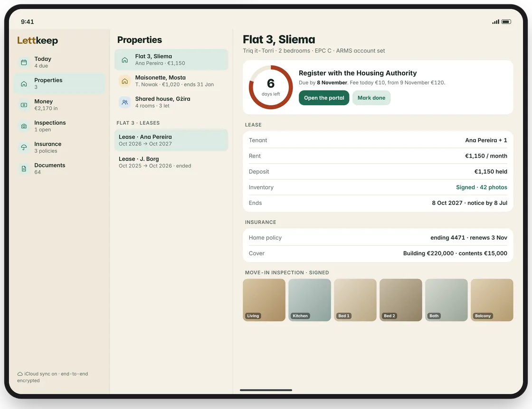Click the orange house icon of Maisonette, Mosta
The height and width of the screenshot is (409, 532).
pos(125,81)
